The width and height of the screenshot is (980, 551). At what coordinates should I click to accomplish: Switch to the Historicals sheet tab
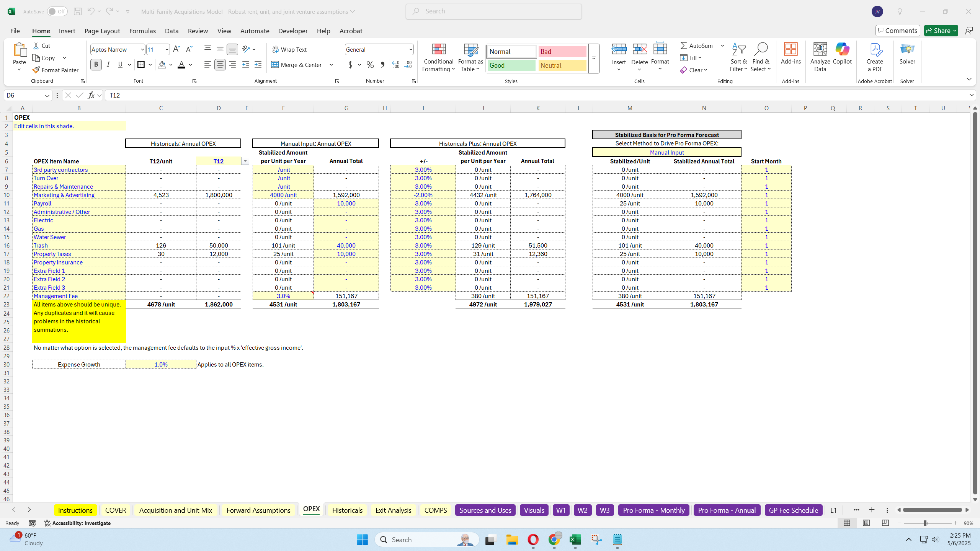coord(347,510)
